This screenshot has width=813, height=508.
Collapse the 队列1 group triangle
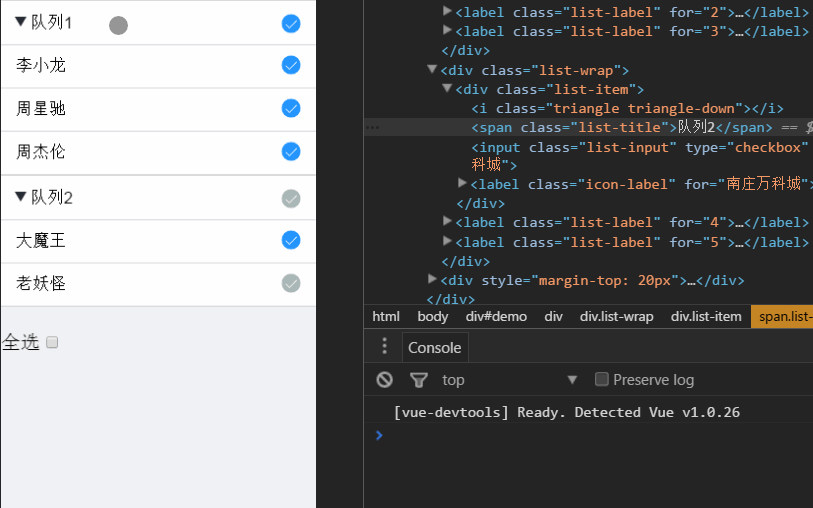20,21
